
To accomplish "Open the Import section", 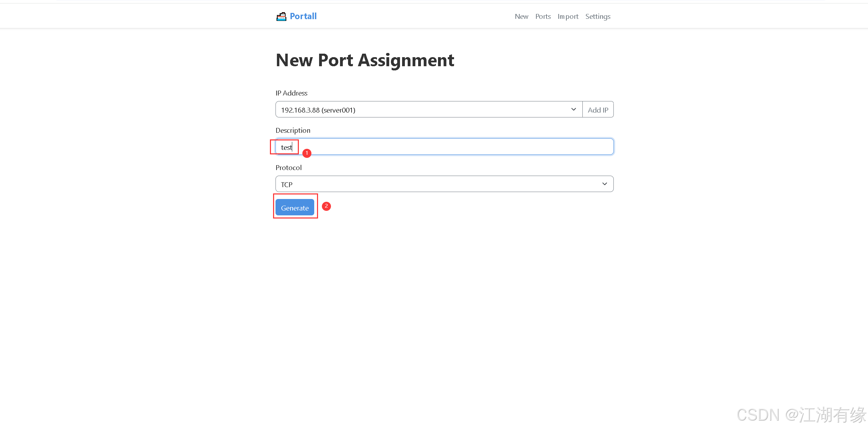I will (x=568, y=16).
